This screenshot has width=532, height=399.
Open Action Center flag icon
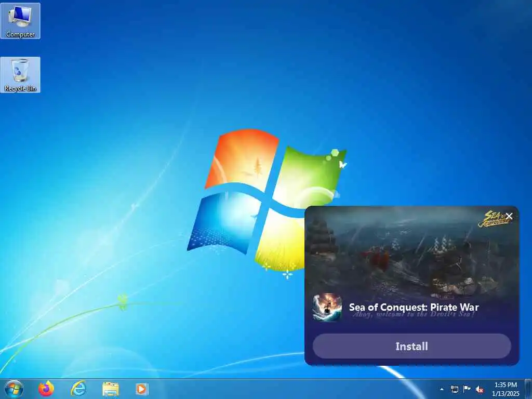click(x=467, y=389)
